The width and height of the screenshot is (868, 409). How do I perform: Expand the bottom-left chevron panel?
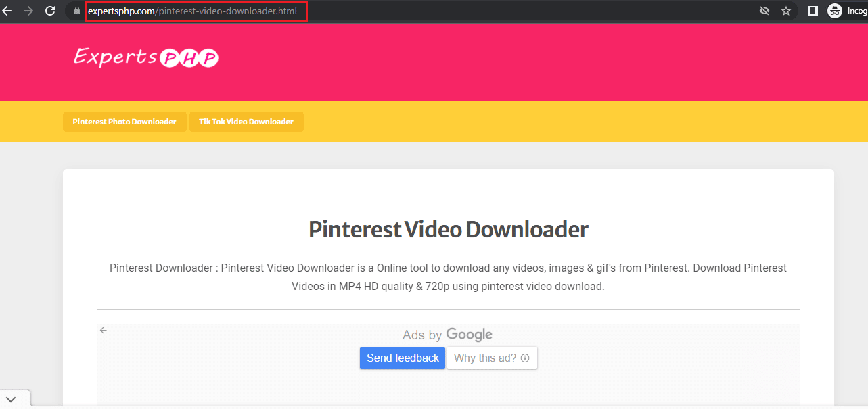(x=11, y=400)
